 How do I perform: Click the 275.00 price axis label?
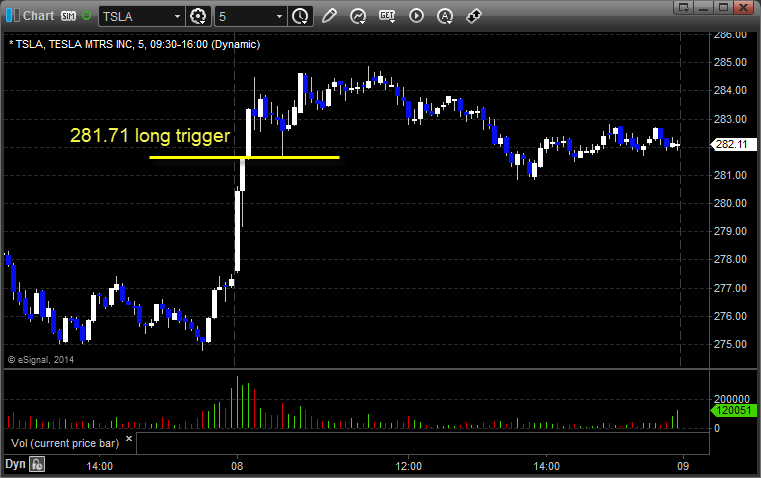[x=730, y=344]
